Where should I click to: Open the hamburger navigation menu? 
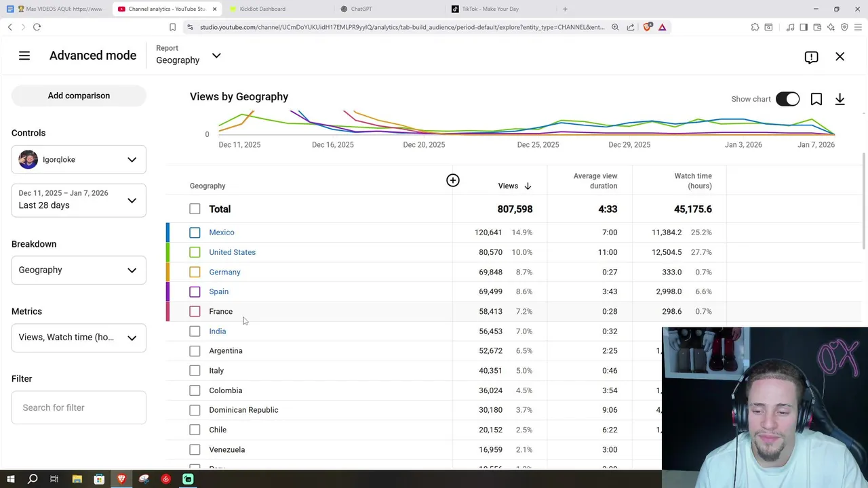[24, 56]
